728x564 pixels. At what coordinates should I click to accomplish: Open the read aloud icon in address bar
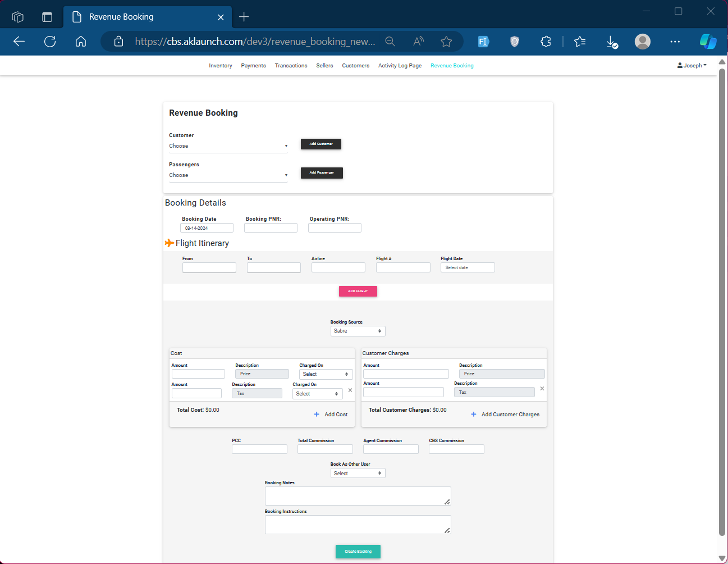418,42
